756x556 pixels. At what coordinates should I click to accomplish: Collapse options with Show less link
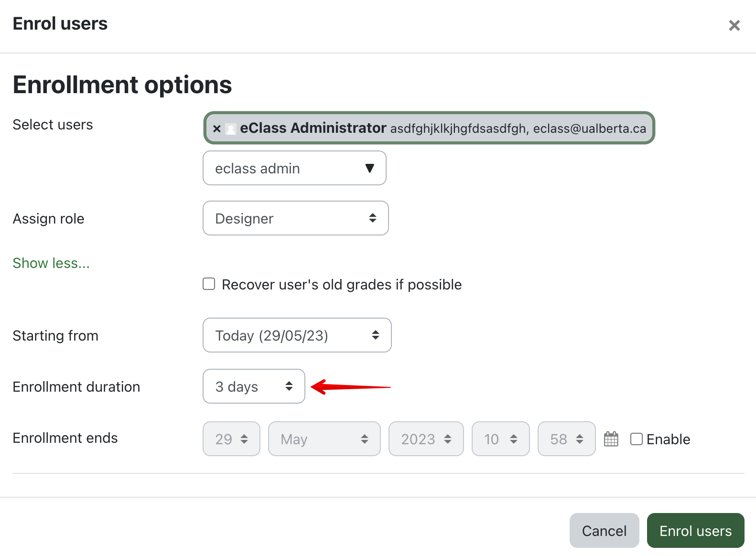pos(51,263)
